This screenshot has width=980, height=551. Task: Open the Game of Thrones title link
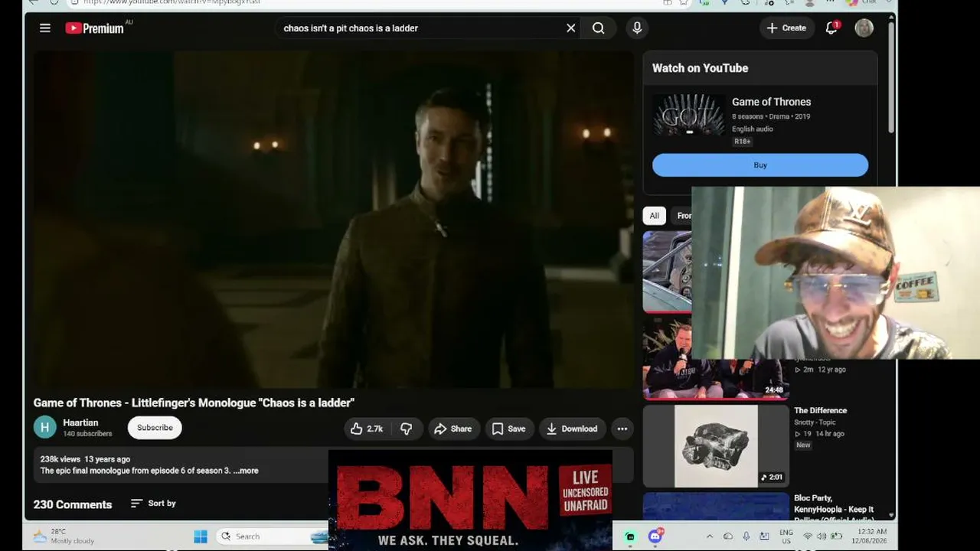pyautogui.click(x=771, y=102)
